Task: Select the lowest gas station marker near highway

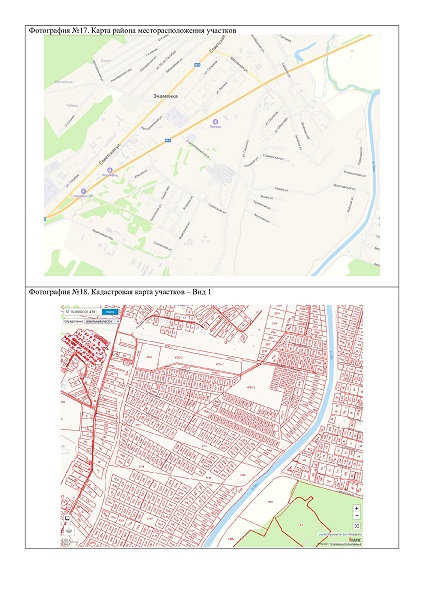Action: coord(83,191)
